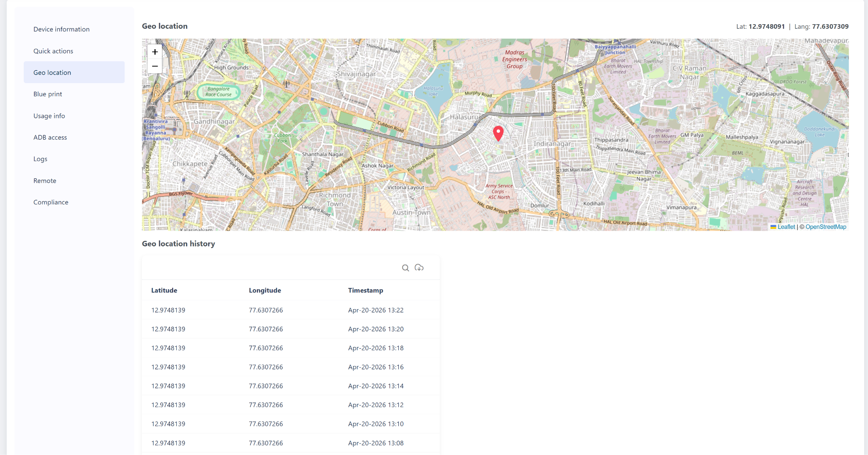
Task: Click the Bangalore Race Course map label
Action: coord(219,92)
